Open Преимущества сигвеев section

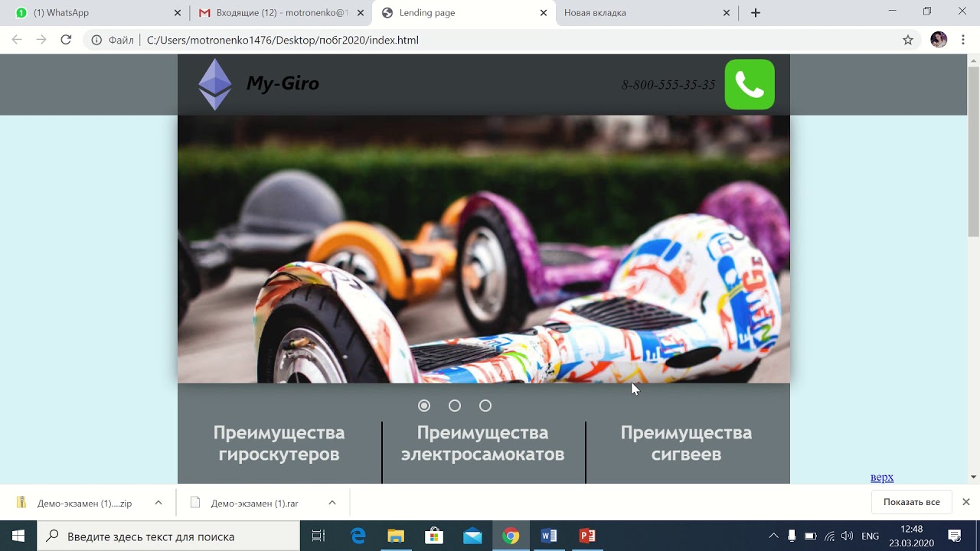[687, 443]
